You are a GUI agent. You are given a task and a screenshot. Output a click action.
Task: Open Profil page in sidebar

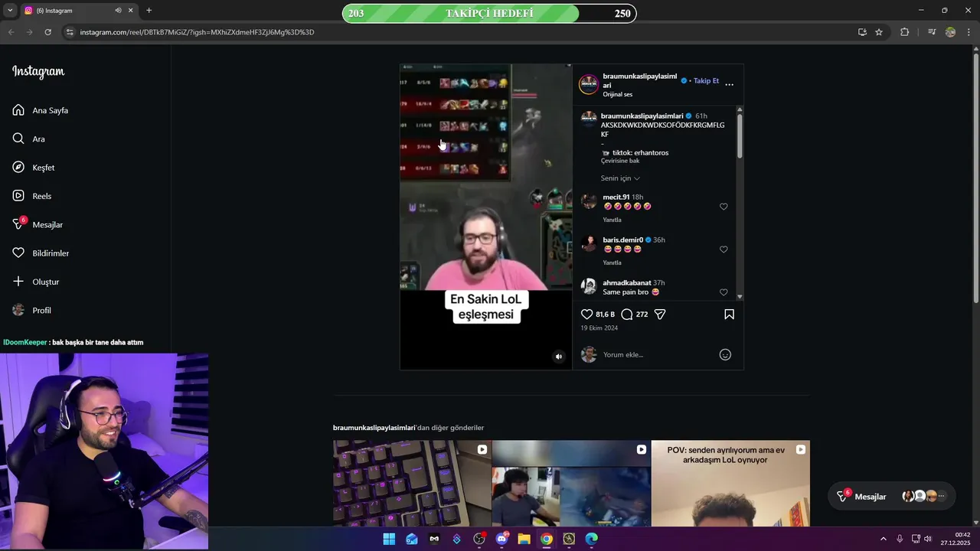tap(32, 310)
